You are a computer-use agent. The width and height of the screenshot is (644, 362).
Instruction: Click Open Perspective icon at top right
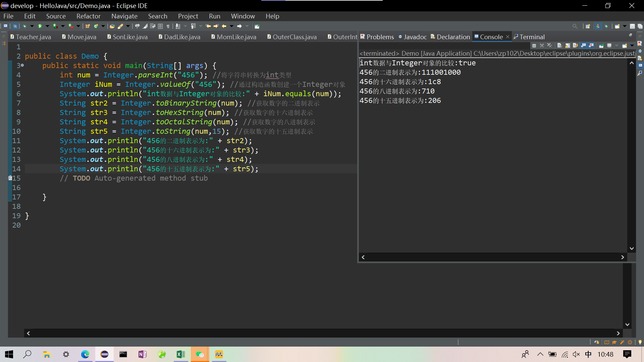coord(587,26)
